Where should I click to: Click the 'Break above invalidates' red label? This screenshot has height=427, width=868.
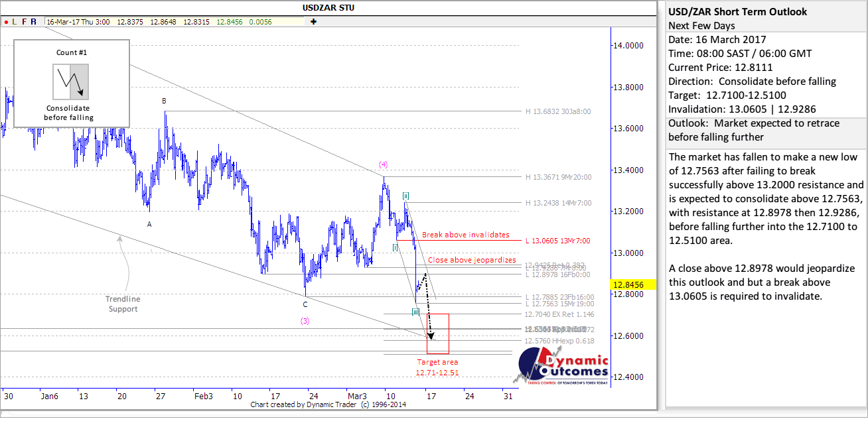pyautogui.click(x=465, y=235)
